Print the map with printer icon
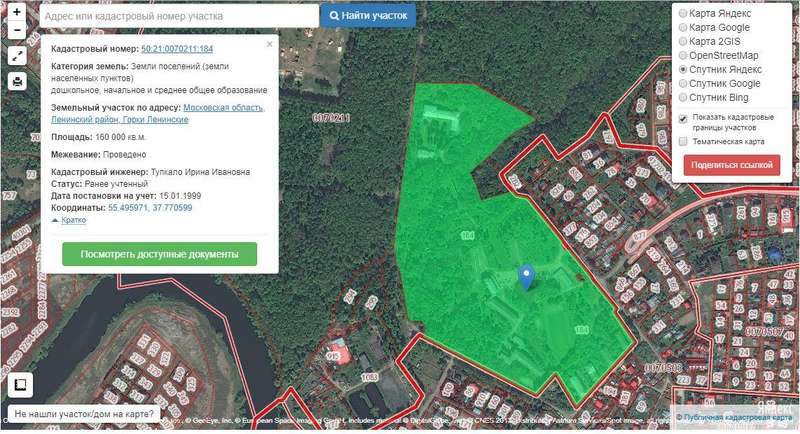The width and height of the screenshot is (800, 434). click(17, 81)
